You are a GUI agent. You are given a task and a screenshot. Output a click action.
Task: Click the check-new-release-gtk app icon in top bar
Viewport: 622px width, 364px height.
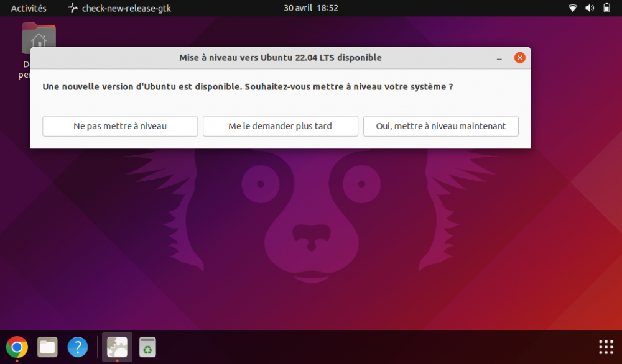[73, 8]
